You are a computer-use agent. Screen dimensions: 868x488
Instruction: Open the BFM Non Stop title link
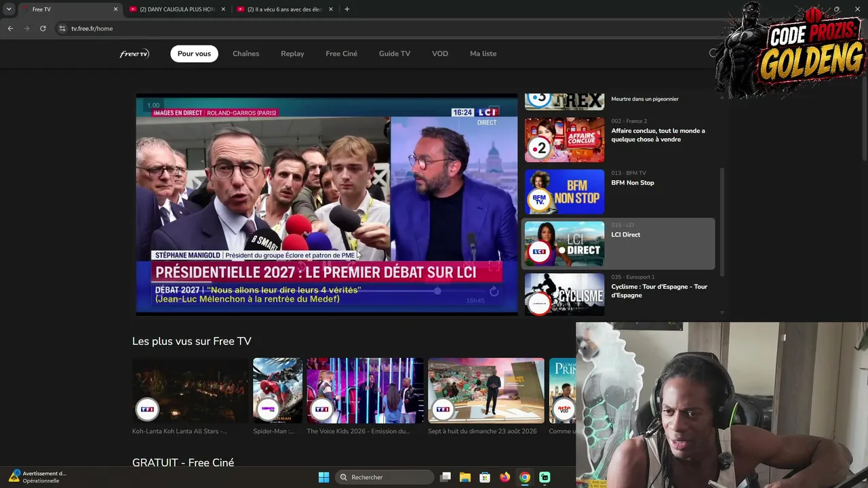point(633,182)
